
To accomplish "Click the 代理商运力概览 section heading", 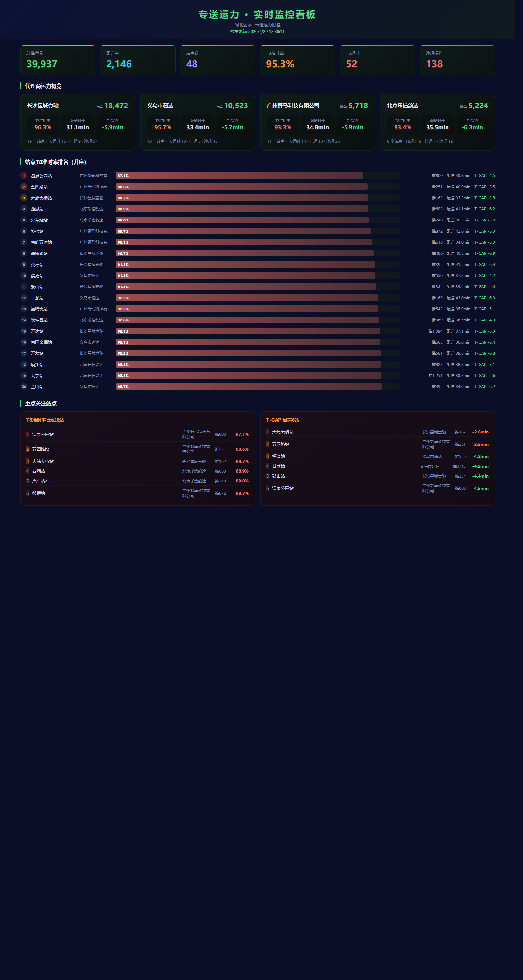I will 43,86.
